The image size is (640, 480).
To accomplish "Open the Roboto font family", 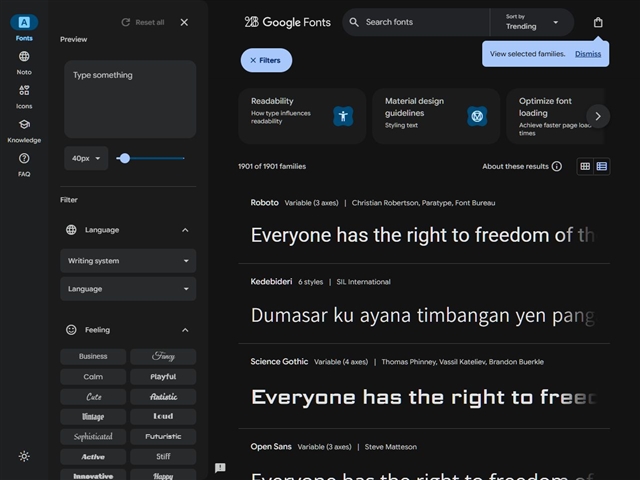I will click(x=264, y=203).
